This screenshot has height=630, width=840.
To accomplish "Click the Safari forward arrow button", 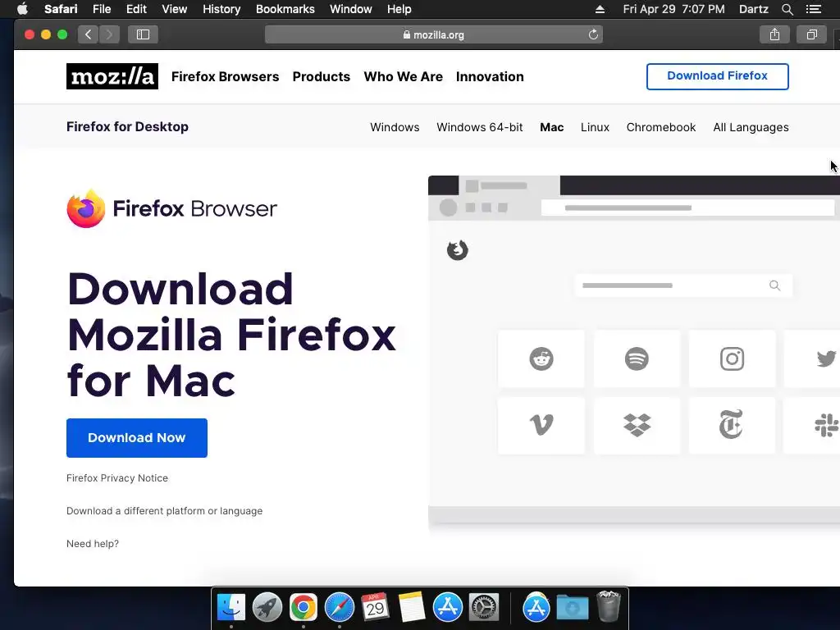I will (109, 34).
